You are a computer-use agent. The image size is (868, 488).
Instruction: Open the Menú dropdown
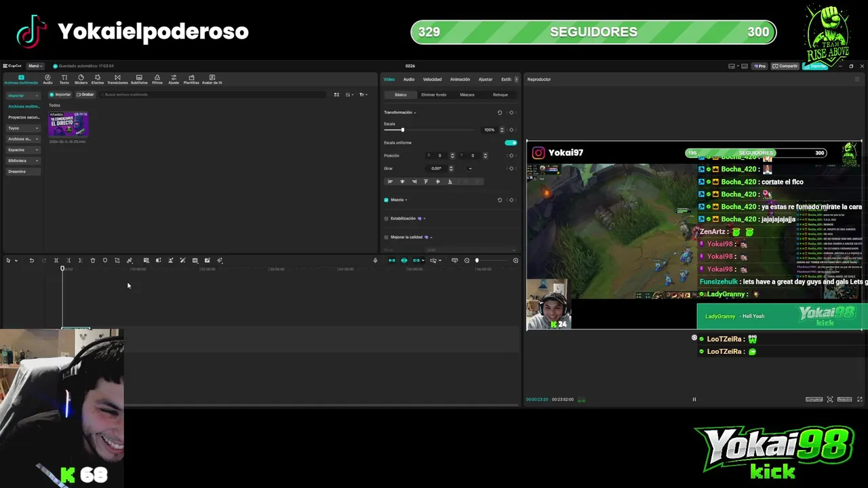click(x=35, y=66)
